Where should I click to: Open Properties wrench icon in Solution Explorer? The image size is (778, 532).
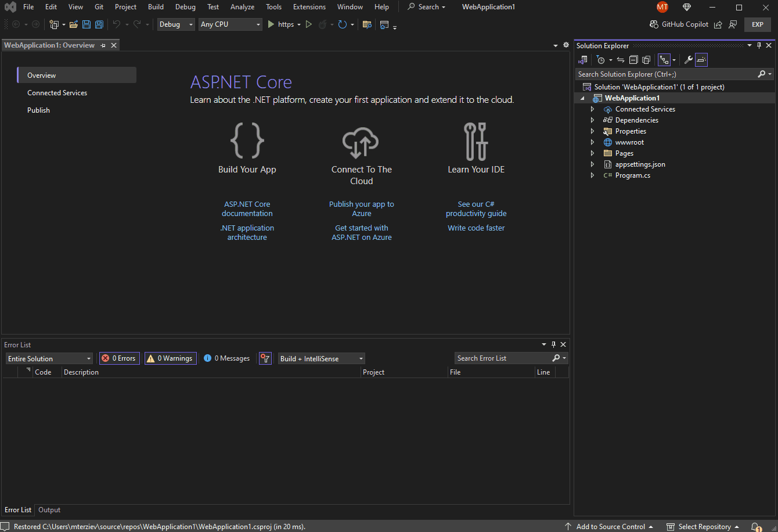click(689, 60)
